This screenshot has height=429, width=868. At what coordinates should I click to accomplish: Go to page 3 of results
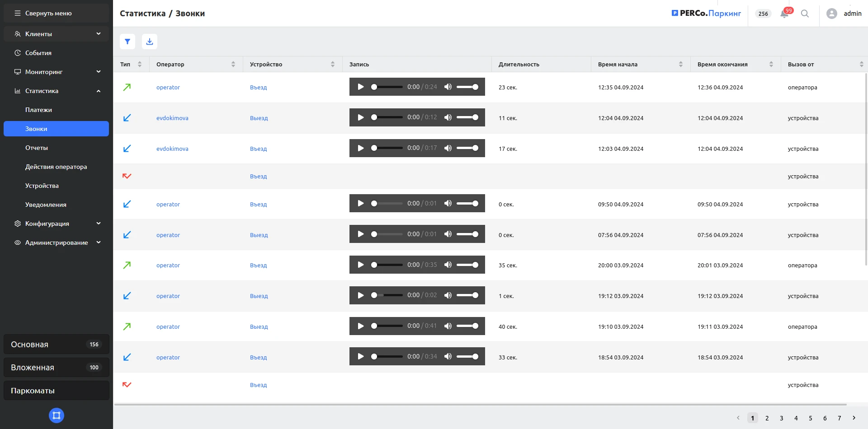(781, 418)
